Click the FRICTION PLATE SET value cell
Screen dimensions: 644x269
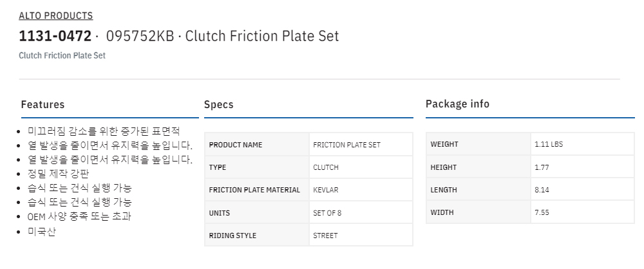click(x=346, y=145)
